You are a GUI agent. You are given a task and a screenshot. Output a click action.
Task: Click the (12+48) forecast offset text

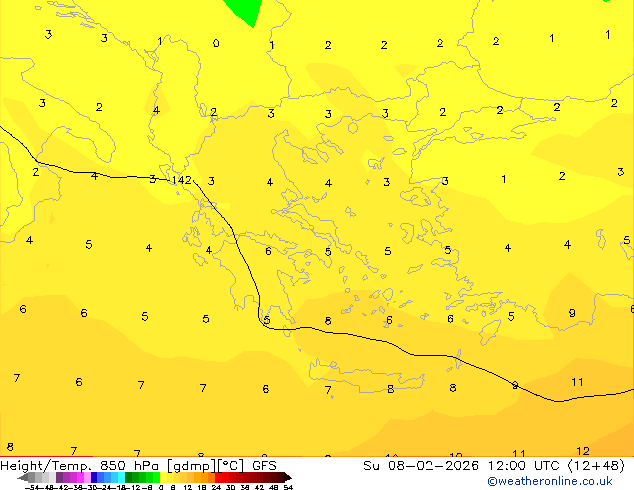point(597,466)
